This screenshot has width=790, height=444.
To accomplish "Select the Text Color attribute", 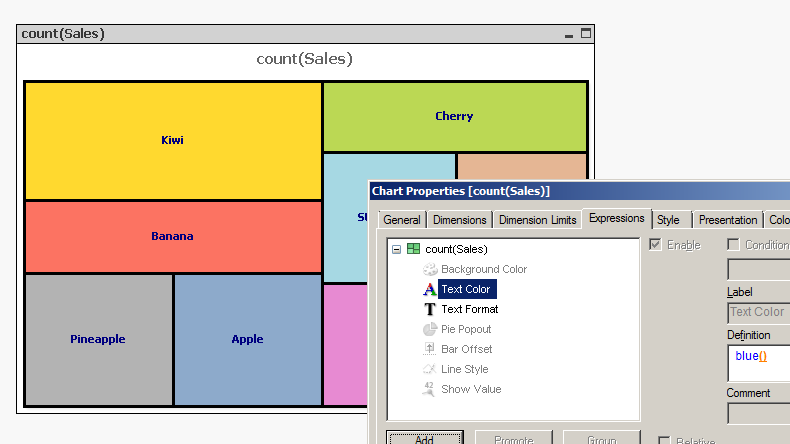I will [x=467, y=289].
